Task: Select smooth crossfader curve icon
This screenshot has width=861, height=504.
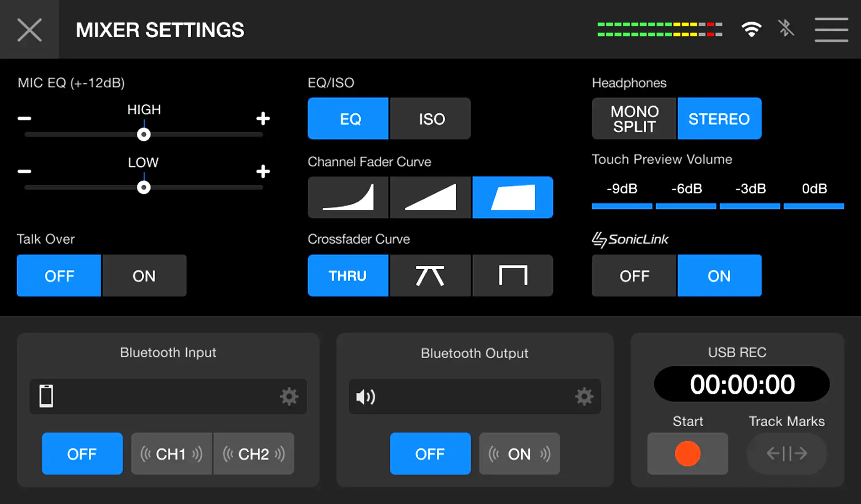Action: click(x=430, y=276)
